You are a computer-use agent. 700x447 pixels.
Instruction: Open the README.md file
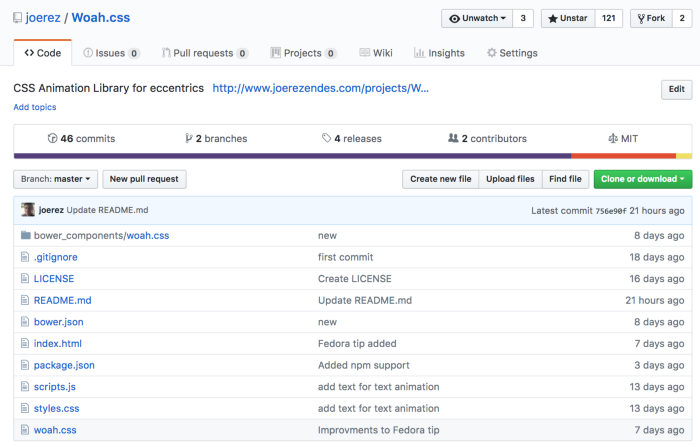coord(62,300)
